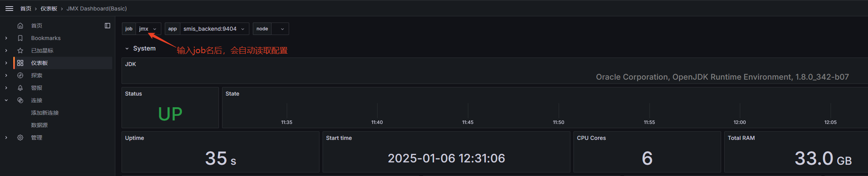868x176 pixels.
Task: Click the administration gear icon
Action: 20,138
